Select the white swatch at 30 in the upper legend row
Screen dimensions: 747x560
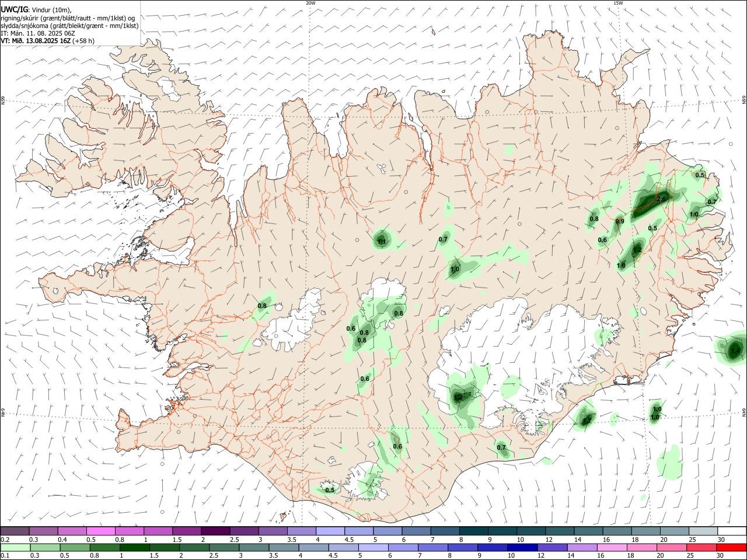coord(731,531)
